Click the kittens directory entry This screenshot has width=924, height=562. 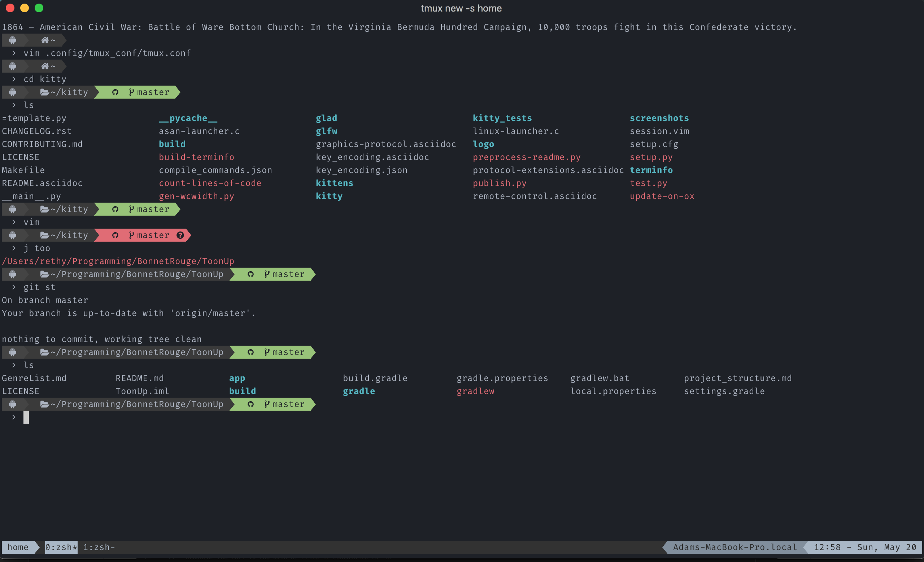click(x=334, y=183)
